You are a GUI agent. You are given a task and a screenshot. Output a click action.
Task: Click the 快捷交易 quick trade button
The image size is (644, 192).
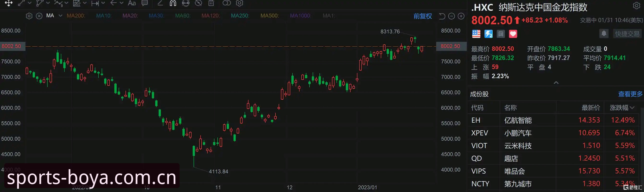tap(627, 34)
